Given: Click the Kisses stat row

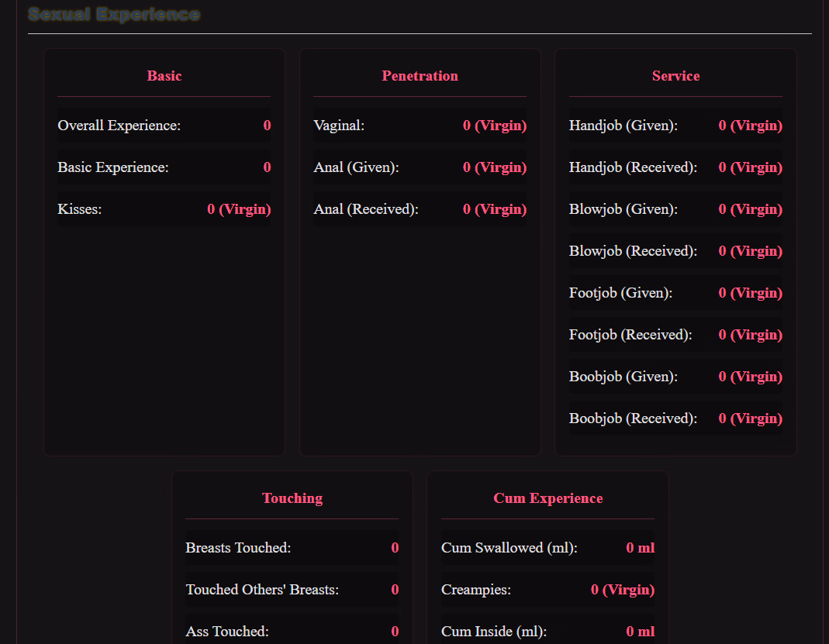Looking at the screenshot, I should tap(164, 209).
